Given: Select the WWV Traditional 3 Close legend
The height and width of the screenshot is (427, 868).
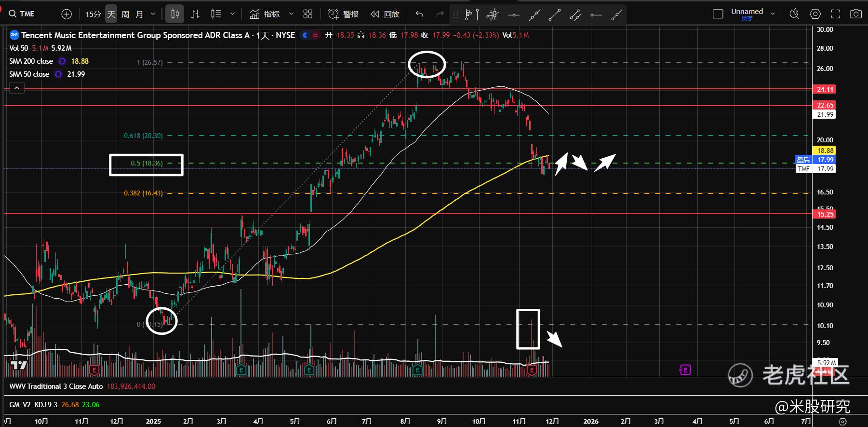Looking at the screenshot, I should (56, 386).
